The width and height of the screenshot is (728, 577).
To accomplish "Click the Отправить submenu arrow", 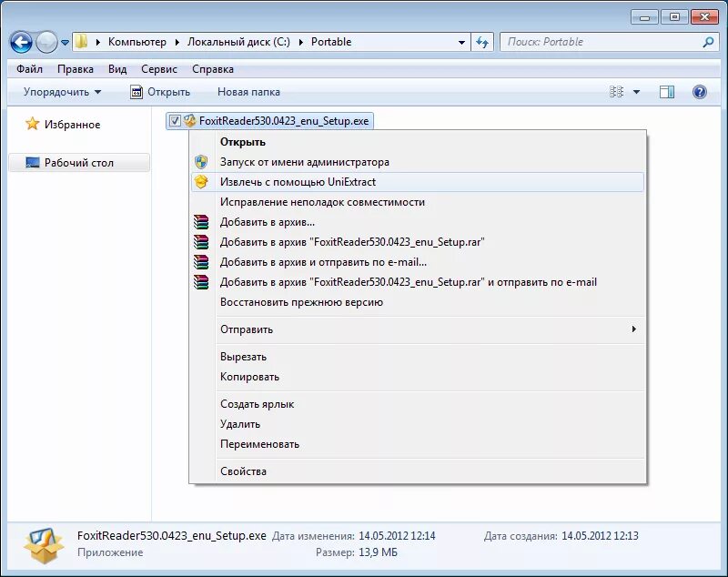I will click(x=633, y=329).
